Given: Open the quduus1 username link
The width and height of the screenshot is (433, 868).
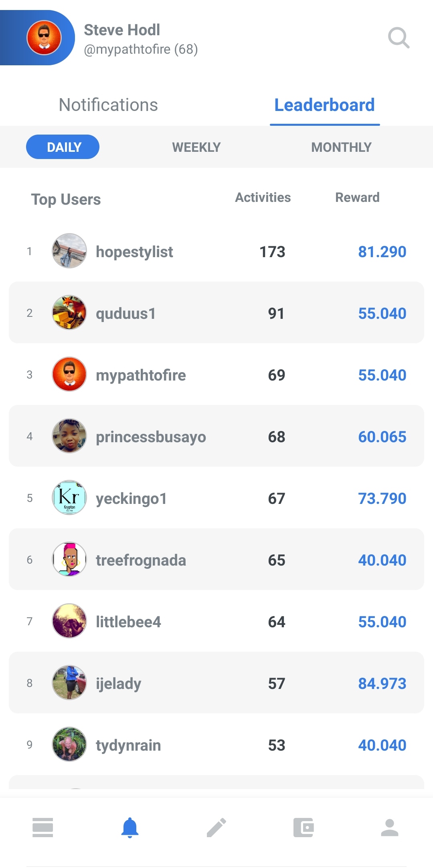Looking at the screenshot, I should pyautogui.click(x=125, y=313).
